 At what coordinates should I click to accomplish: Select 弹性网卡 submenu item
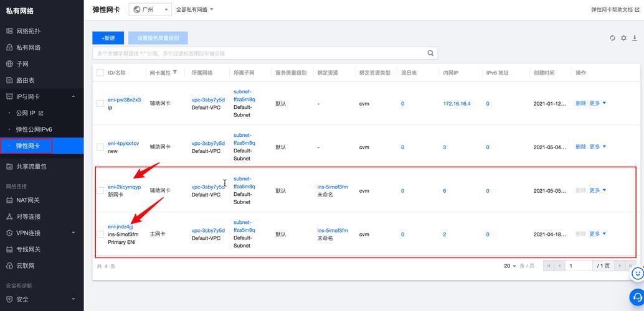pyautogui.click(x=27, y=146)
